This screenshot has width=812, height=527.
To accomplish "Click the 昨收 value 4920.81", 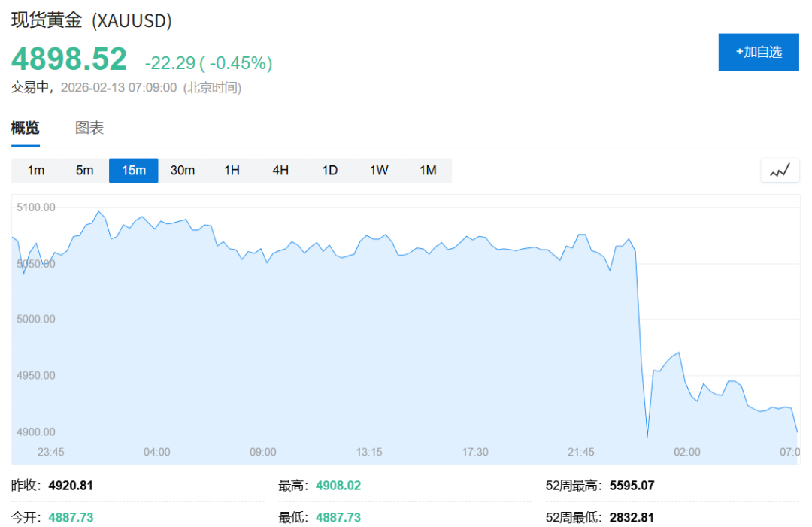I will [71, 486].
